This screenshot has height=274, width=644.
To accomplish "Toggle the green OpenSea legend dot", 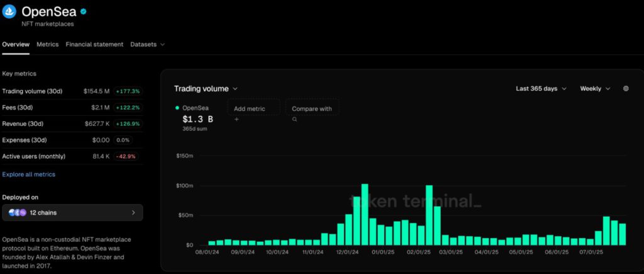I will pyautogui.click(x=177, y=108).
